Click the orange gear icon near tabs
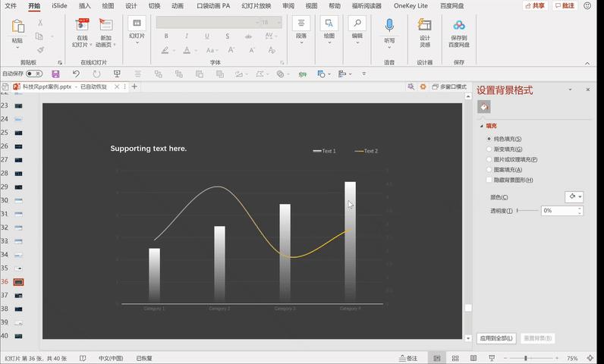Screen dimensions: 604x364 (x=423, y=87)
